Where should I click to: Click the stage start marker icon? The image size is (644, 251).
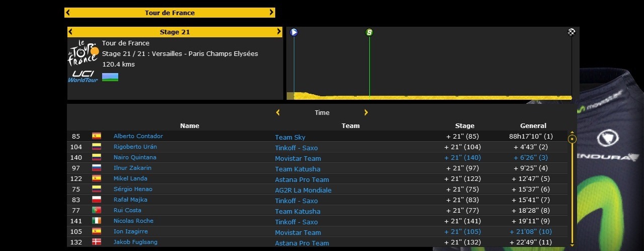(x=294, y=32)
